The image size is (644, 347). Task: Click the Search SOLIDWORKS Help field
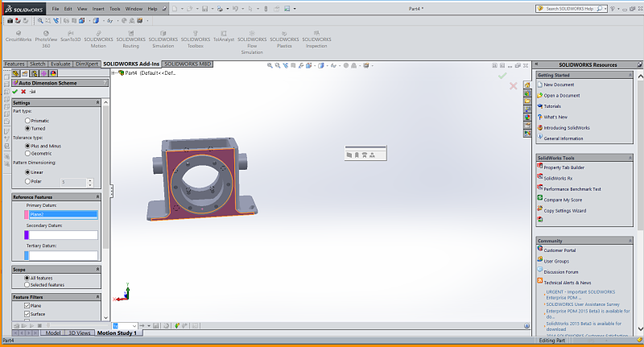[571, 9]
